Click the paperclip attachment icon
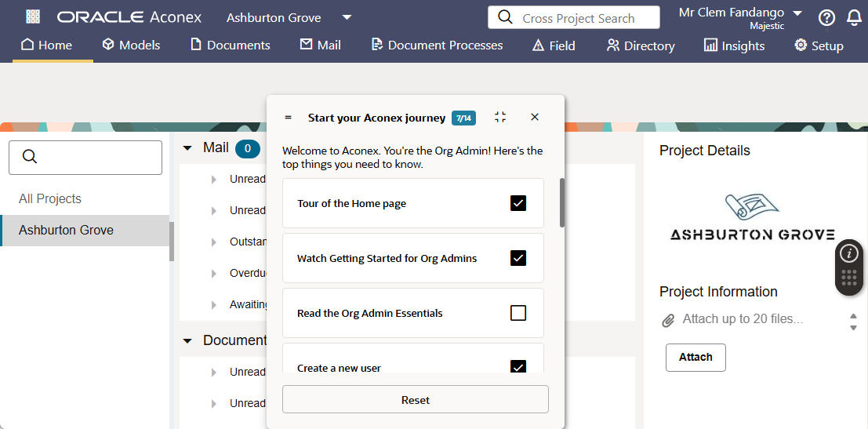Viewport: 868px width, 429px height. point(668,320)
